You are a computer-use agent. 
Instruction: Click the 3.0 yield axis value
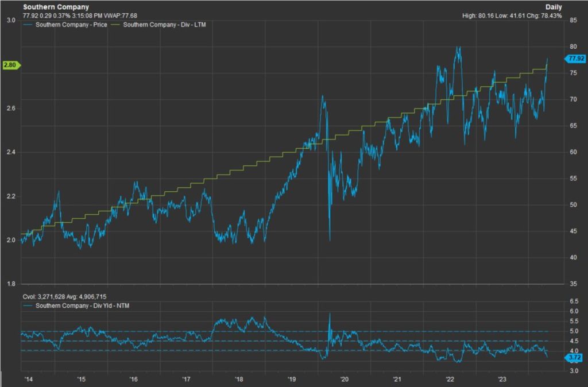click(574, 371)
